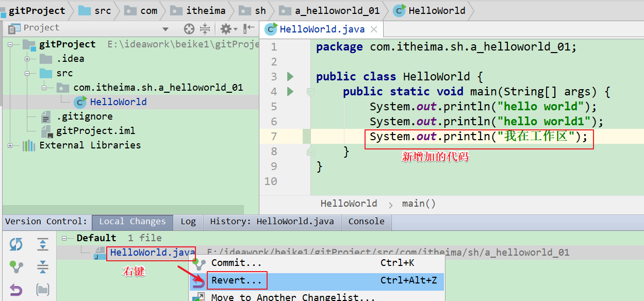Screen dimensions: 644x301
Task: Click Expand All in the Local Changes toolbar
Action: [43, 244]
